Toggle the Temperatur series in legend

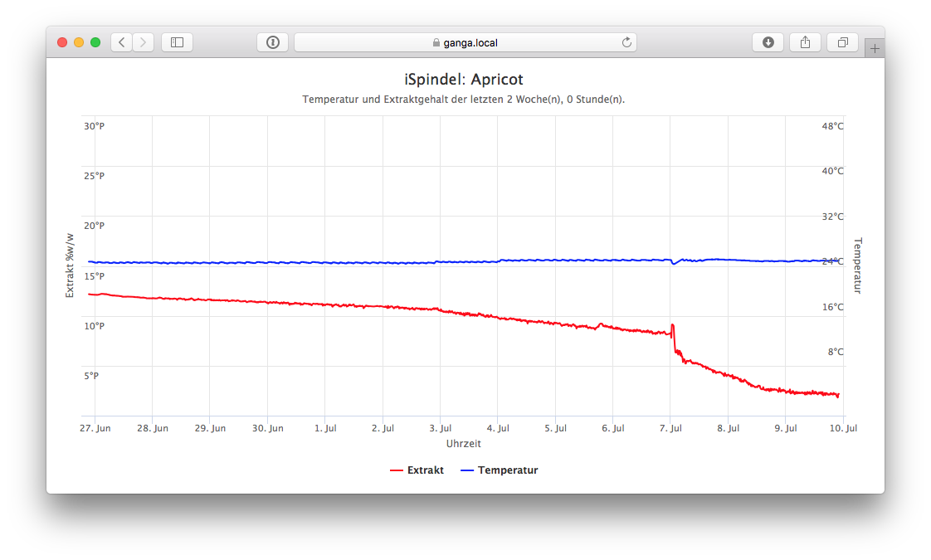[507, 470]
